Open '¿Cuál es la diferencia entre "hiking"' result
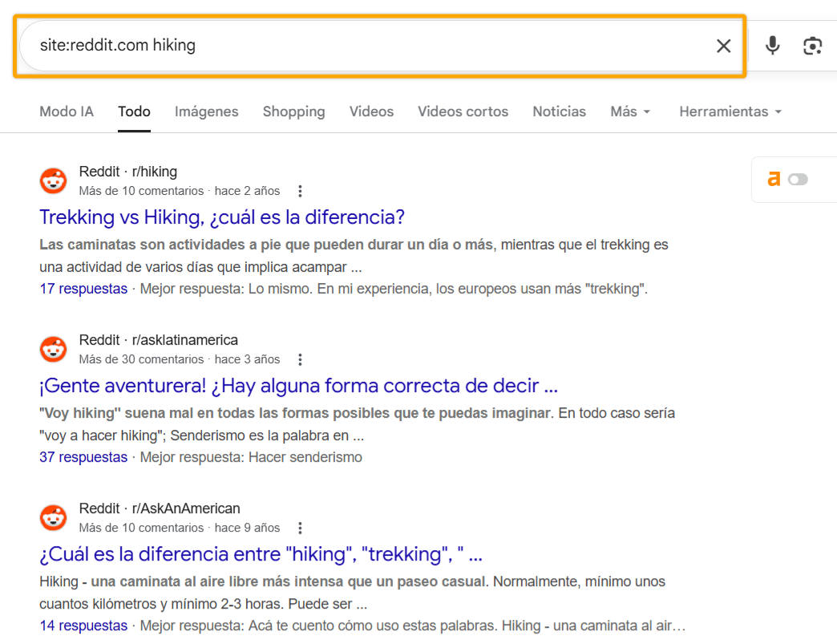This screenshot has width=837, height=644. (x=261, y=554)
